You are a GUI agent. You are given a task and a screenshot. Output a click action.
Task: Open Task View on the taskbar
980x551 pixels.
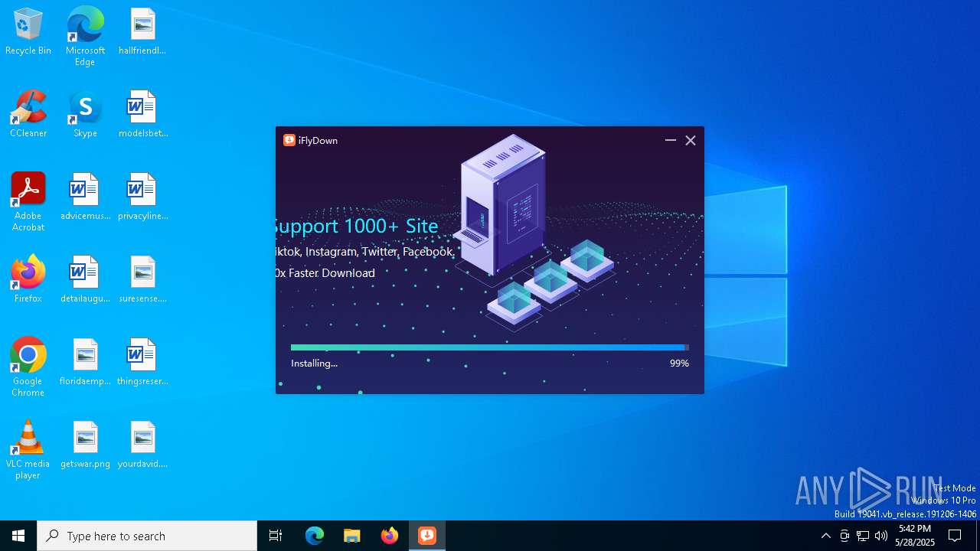pos(276,536)
